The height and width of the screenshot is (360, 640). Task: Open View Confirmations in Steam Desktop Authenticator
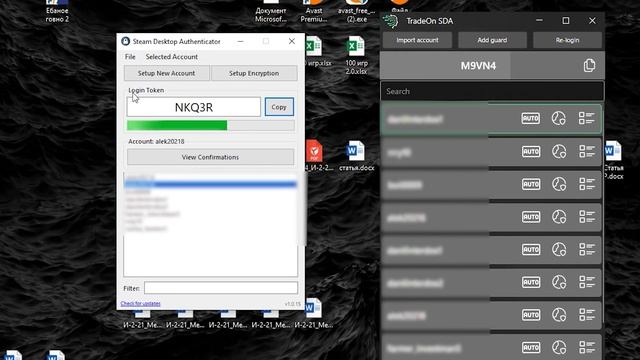coord(210,157)
